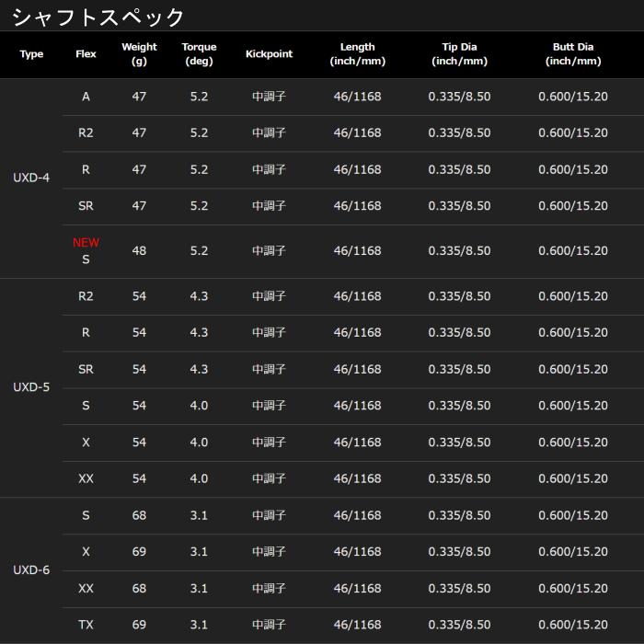The image size is (644, 644).
Task: Click the red NEW label
Action: coord(86,242)
